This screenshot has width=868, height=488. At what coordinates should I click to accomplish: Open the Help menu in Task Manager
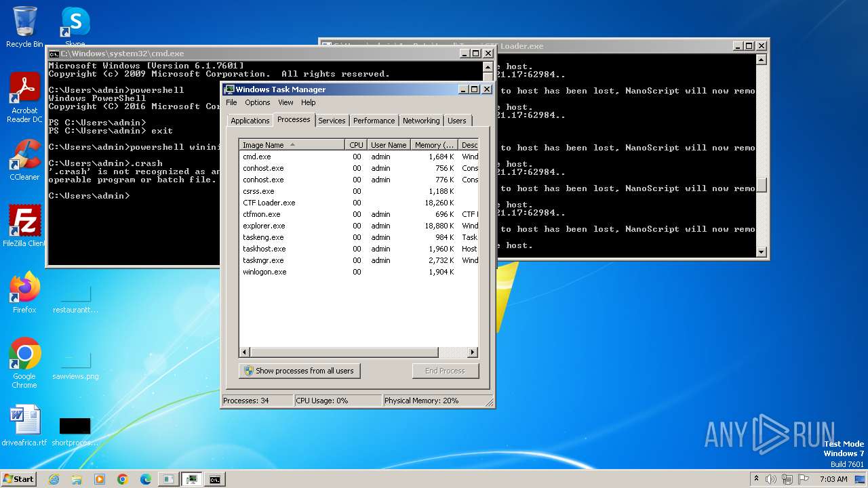308,102
